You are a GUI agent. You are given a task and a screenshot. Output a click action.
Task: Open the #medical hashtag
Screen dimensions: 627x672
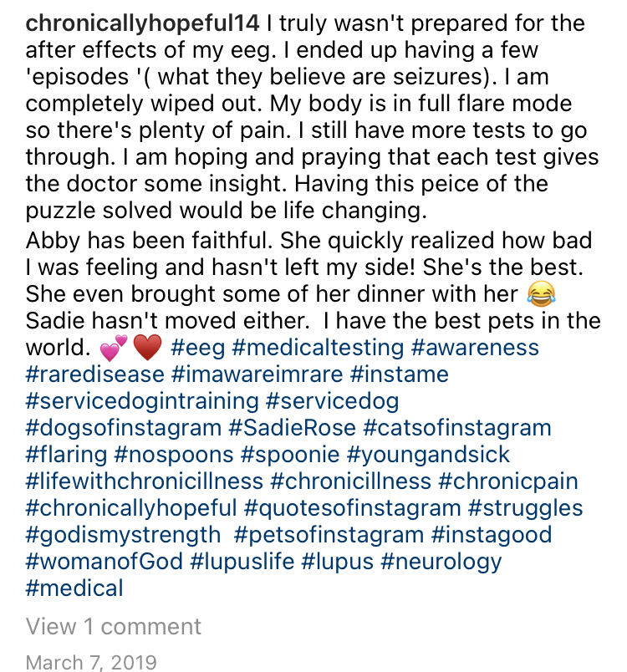[74, 588]
